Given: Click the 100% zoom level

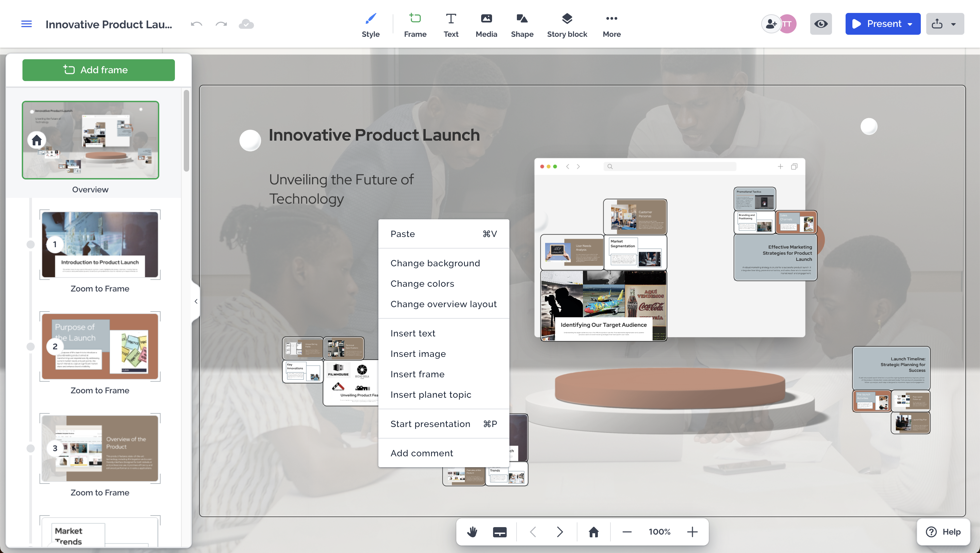Looking at the screenshot, I should coord(660,532).
